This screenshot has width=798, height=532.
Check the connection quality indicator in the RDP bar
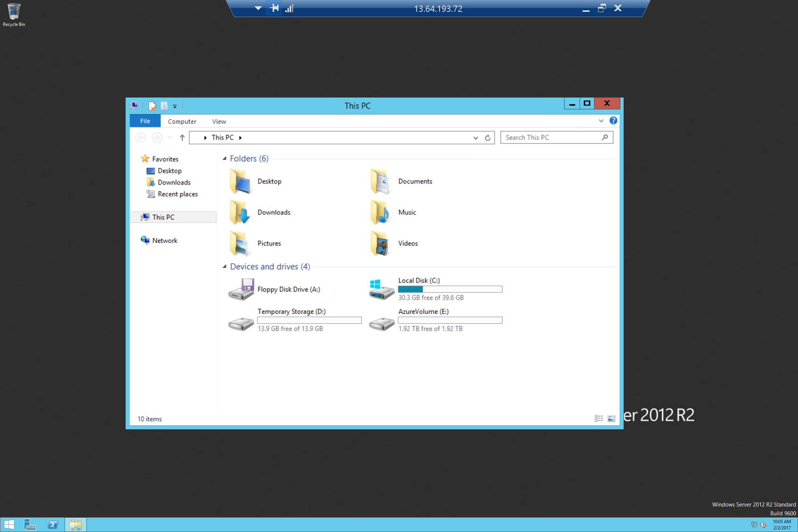[x=289, y=8]
